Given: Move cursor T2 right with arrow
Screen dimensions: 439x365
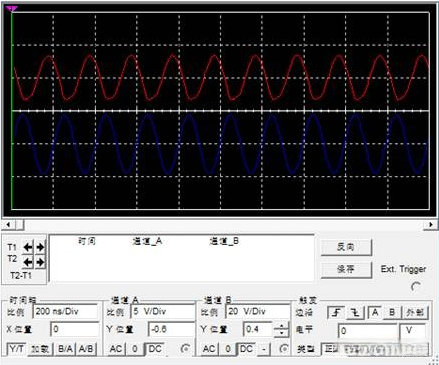Looking at the screenshot, I should click(40, 262).
